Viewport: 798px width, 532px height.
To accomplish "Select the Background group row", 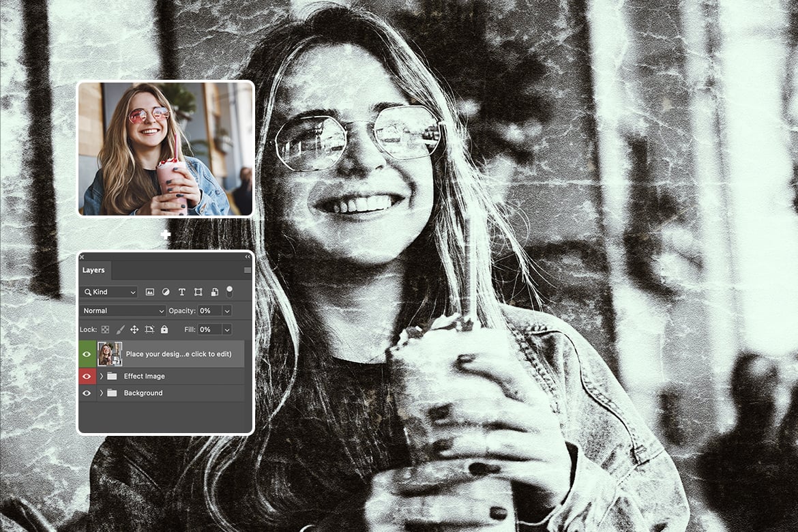I will click(162, 393).
